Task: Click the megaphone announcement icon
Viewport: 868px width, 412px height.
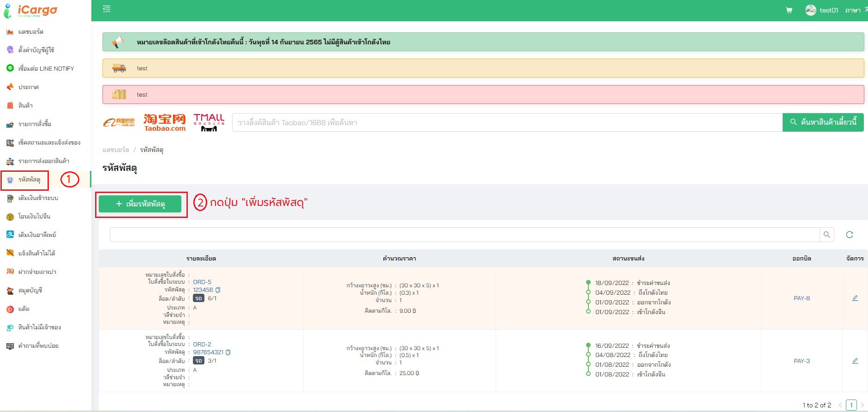Action: (118, 42)
